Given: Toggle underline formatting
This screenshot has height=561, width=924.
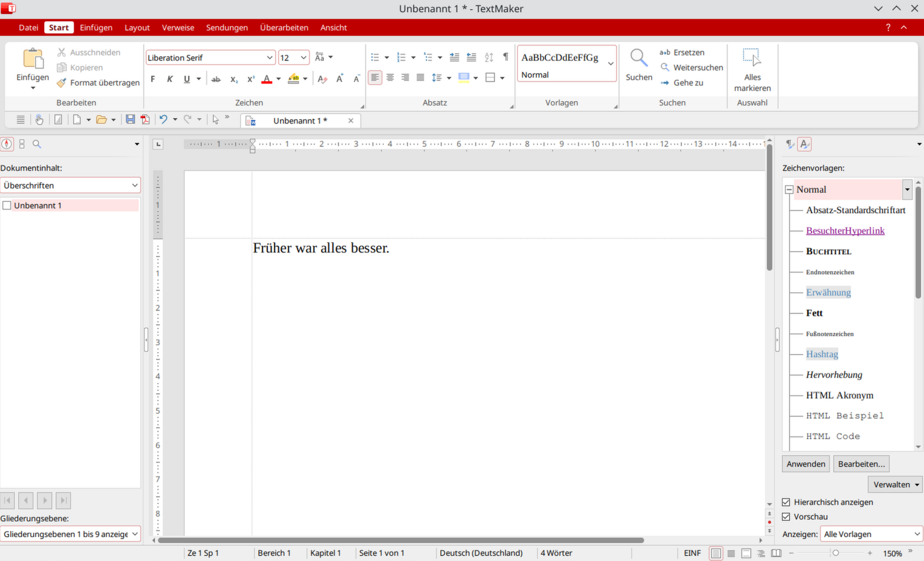Looking at the screenshot, I should [x=187, y=79].
